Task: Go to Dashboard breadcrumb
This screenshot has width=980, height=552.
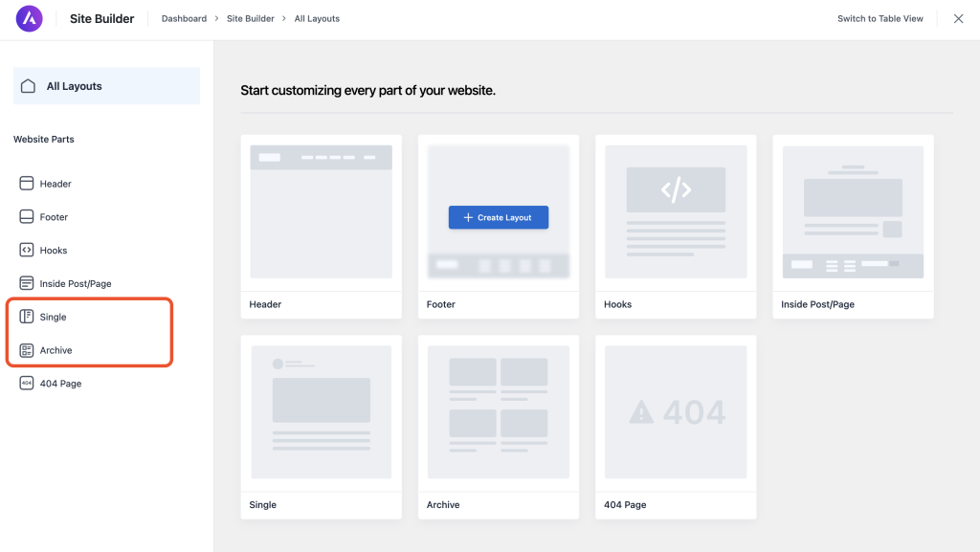Action: click(184, 19)
